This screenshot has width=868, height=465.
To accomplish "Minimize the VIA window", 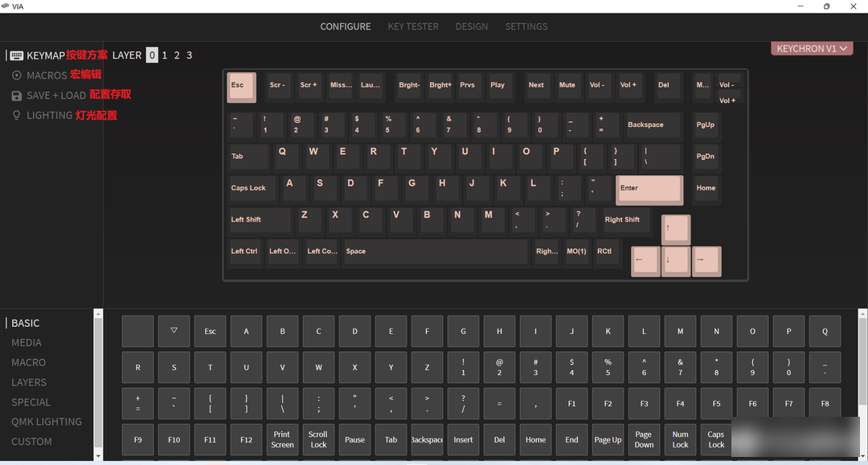I will pyautogui.click(x=800, y=6).
